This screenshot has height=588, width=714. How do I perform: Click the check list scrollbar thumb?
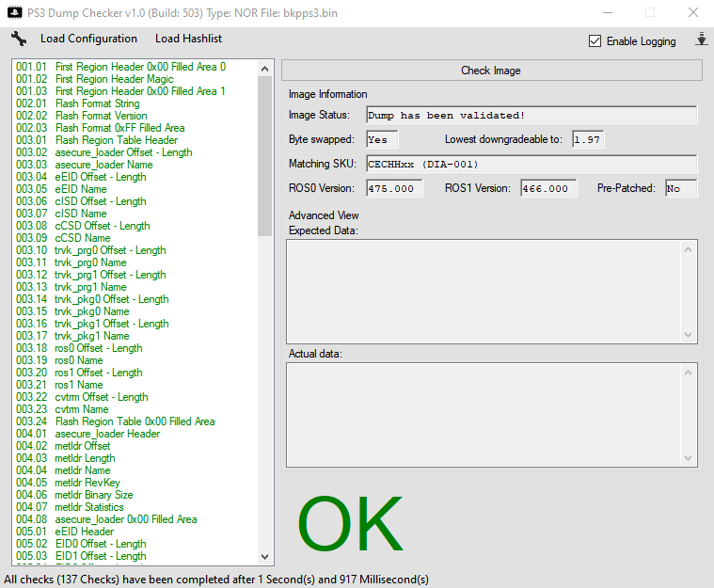(x=264, y=156)
